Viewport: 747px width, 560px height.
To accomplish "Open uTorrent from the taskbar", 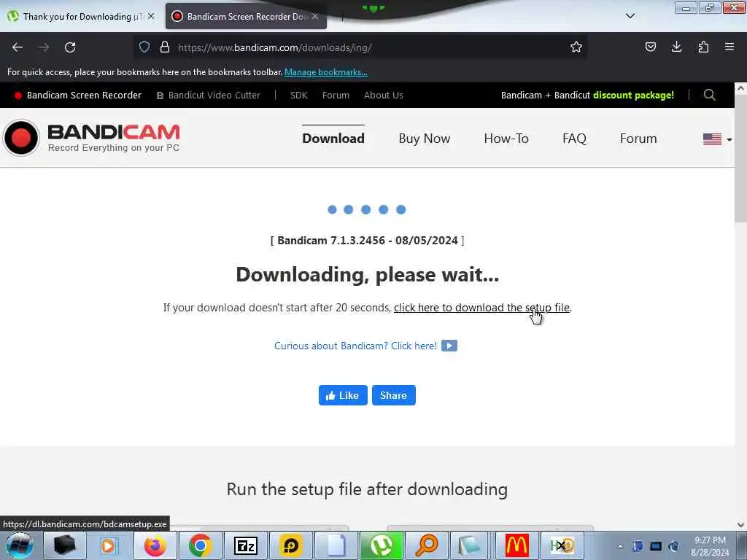I will pyautogui.click(x=382, y=545).
